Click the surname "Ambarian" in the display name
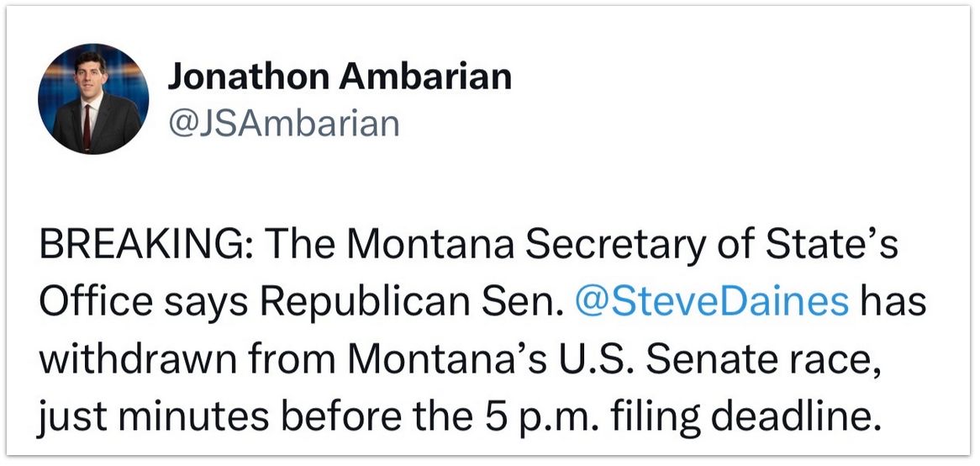The image size is (980, 466). click(x=425, y=77)
